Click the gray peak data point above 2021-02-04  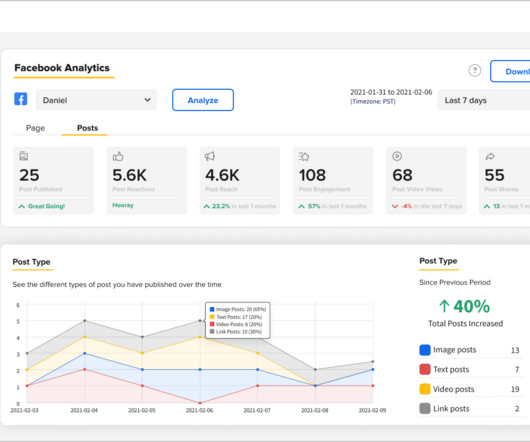click(85, 320)
